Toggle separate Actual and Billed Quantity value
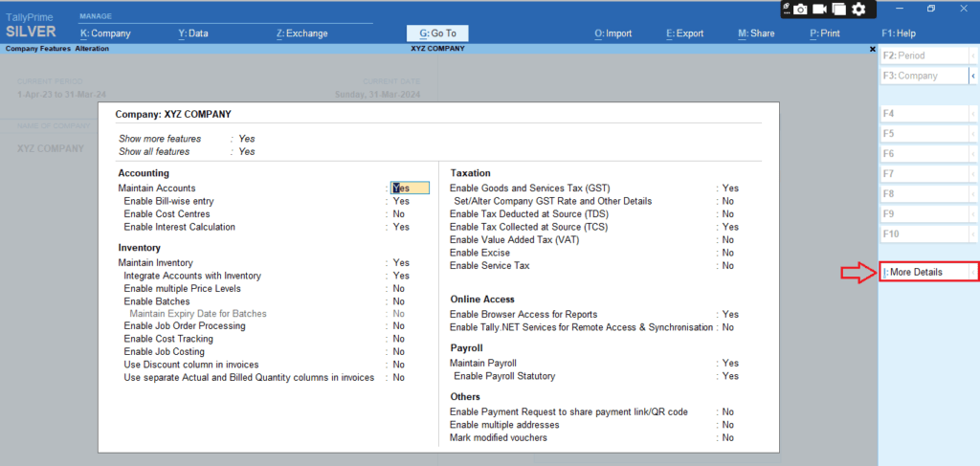980x466 pixels. pos(399,377)
